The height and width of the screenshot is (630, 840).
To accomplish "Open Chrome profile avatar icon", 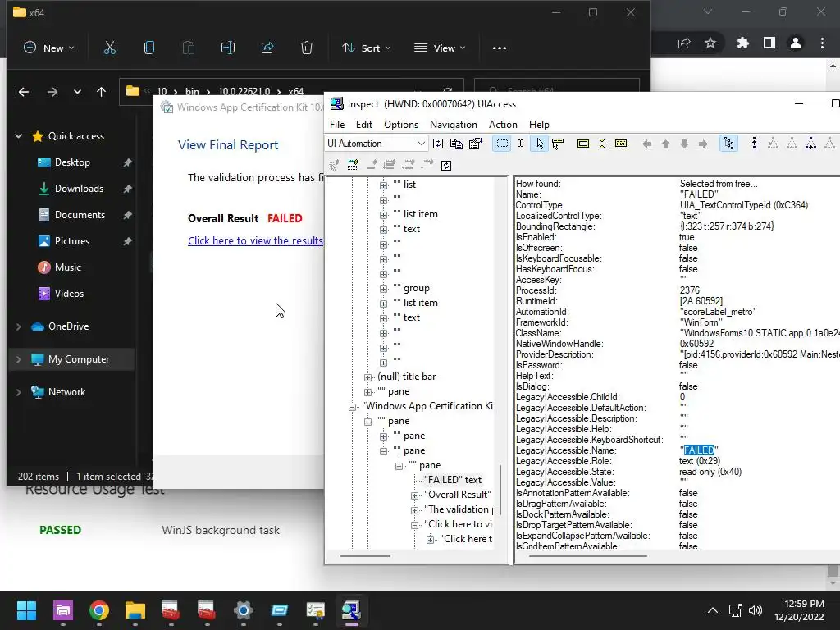I will pos(796,43).
